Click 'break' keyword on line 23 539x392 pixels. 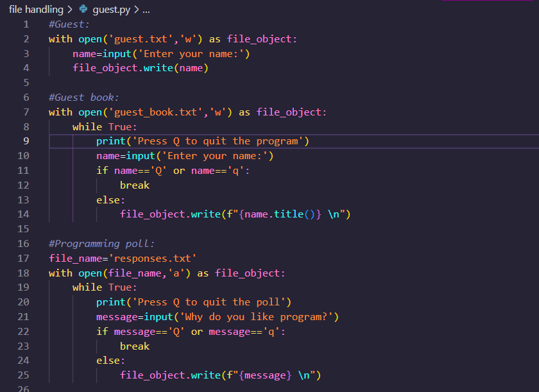click(x=135, y=346)
